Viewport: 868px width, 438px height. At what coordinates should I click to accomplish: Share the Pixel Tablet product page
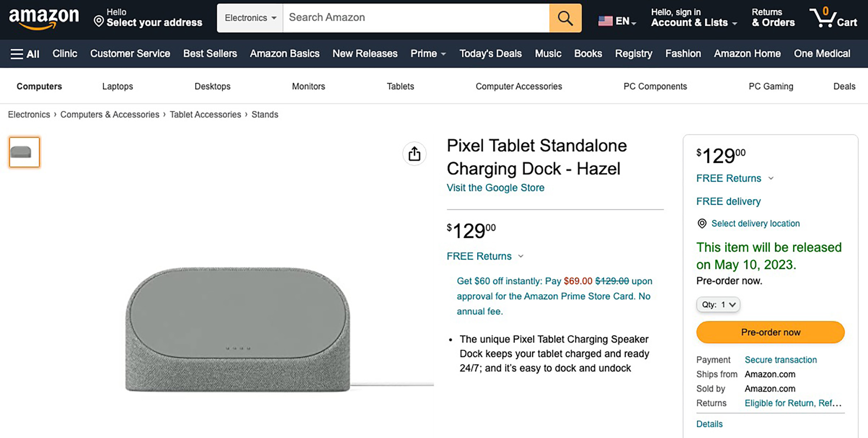414,154
